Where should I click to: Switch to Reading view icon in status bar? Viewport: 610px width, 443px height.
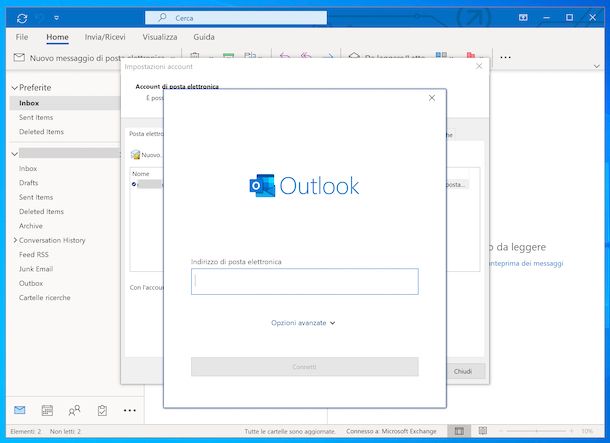[483, 431]
